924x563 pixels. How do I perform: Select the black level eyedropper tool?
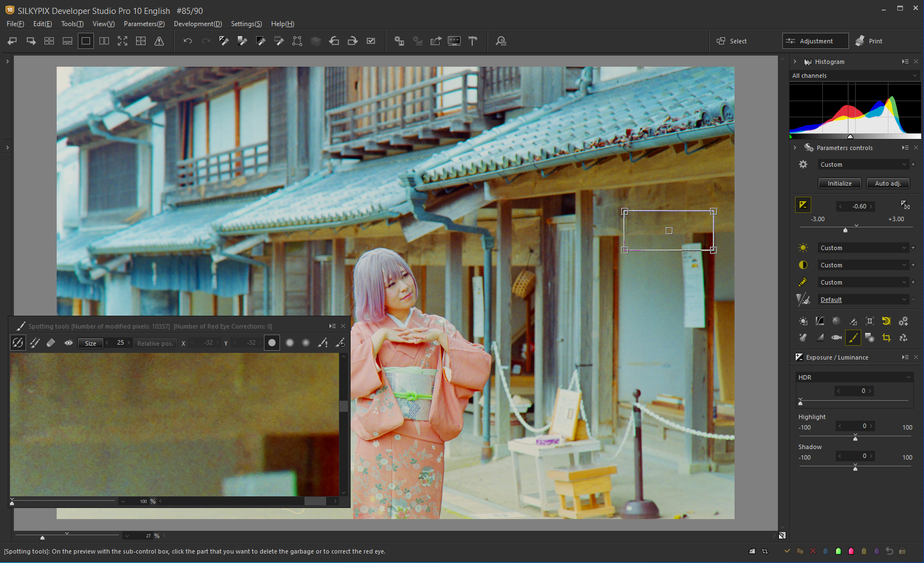[261, 41]
